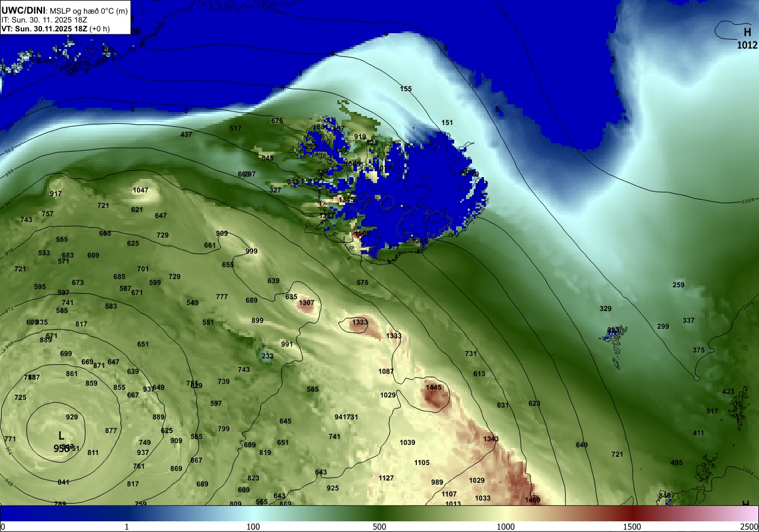Click the 151 value north of Iceland
The width and height of the screenshot is (759, 532).
pyautogui.click(x=447, y=123)
